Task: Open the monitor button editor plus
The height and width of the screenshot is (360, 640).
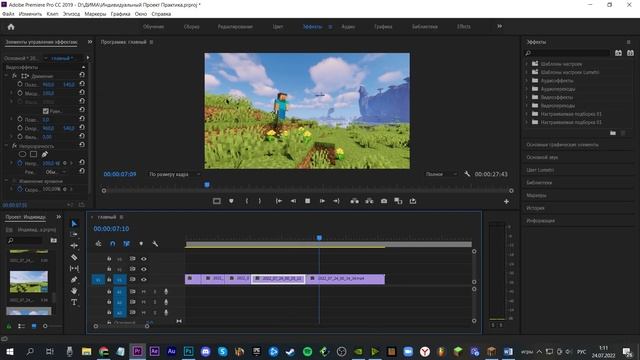Action: (x=506, y=202)
